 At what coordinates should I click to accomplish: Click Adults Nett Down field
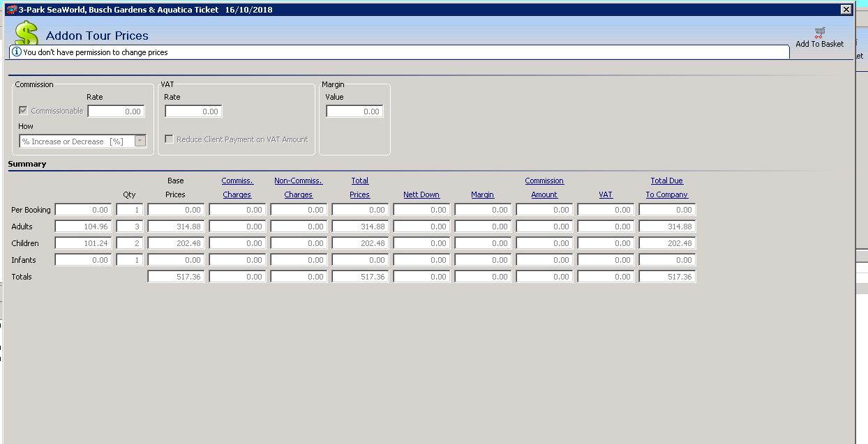(x=421, y=227)
